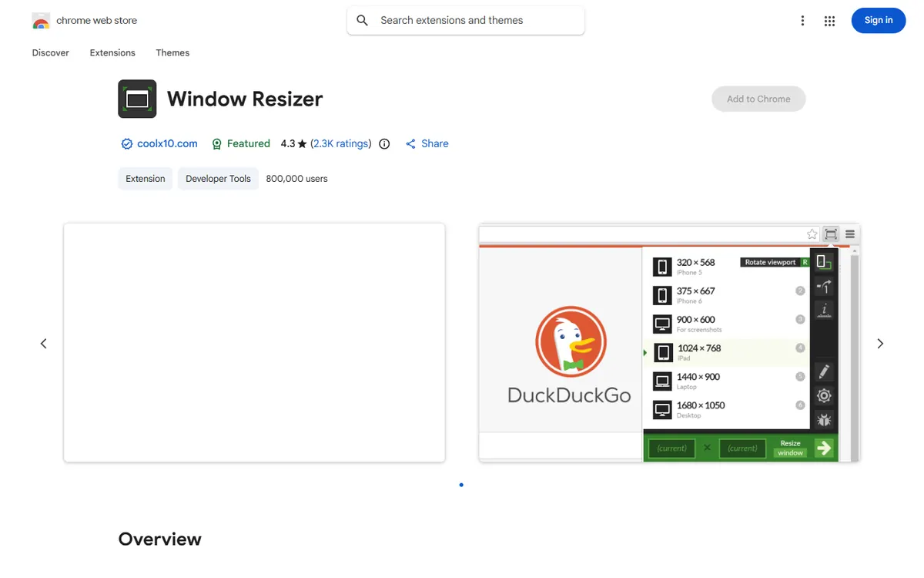Click the Rotate viewport tooltip label
This screenshot has width=924, height=578.
770,262
